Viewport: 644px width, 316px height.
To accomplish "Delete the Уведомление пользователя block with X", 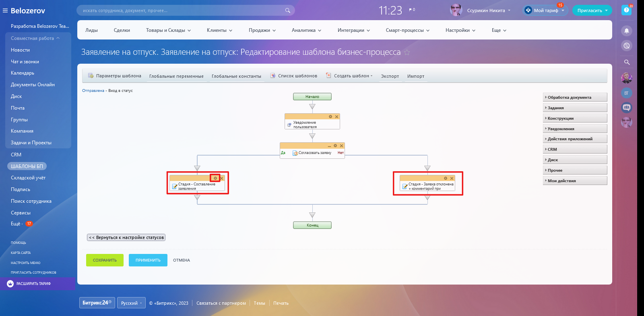I will click(337, 116).
